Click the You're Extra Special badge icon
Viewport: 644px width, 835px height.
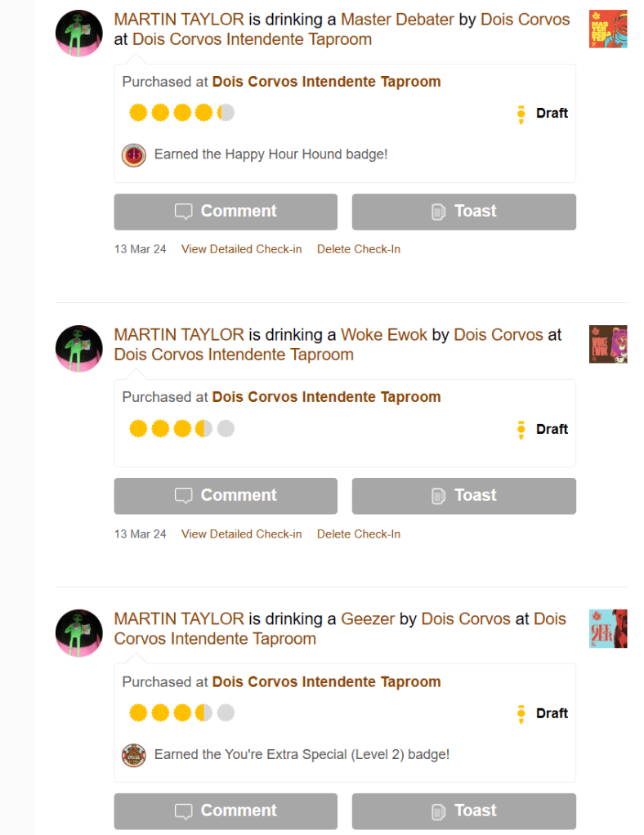(133, 755)
